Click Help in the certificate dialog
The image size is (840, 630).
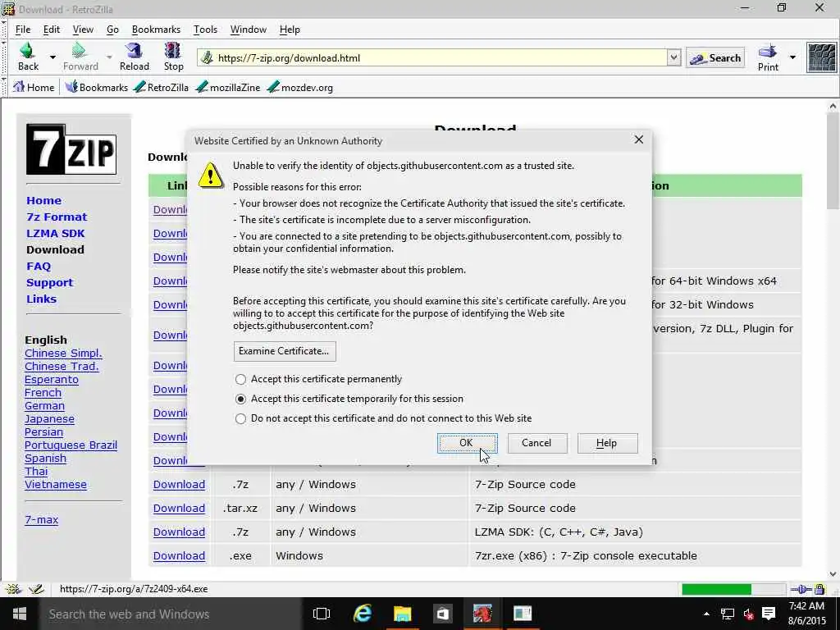pyautogui.click(x=607, y=443)
